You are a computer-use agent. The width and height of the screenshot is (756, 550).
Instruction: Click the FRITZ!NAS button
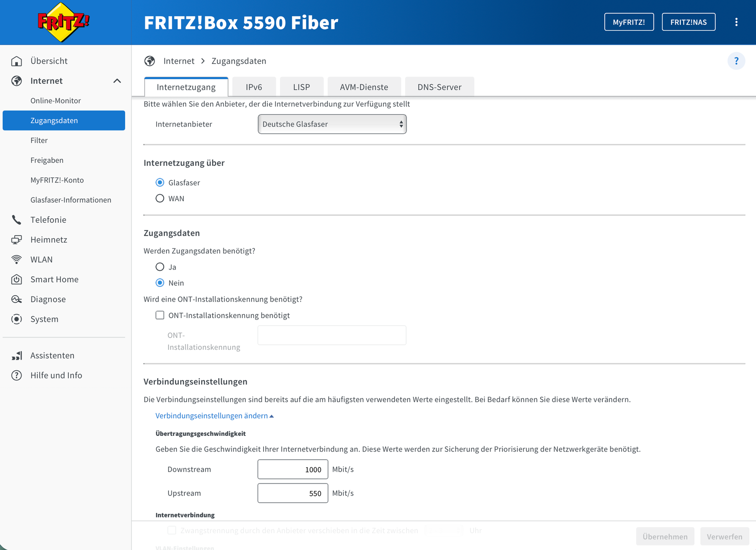tap(689, 22)
